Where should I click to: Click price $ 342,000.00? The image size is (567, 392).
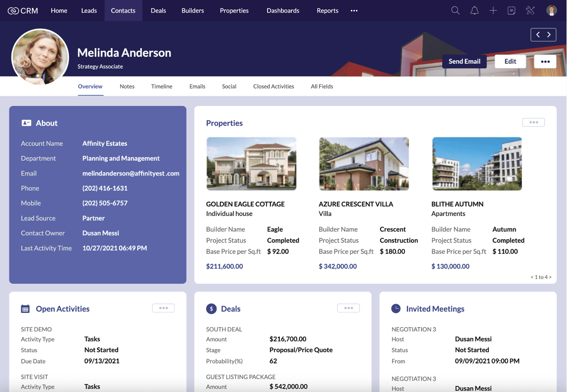coord(338,266)
